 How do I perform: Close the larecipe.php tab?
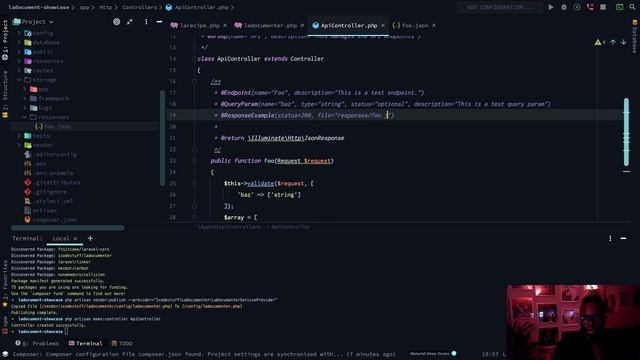(225, 25)
